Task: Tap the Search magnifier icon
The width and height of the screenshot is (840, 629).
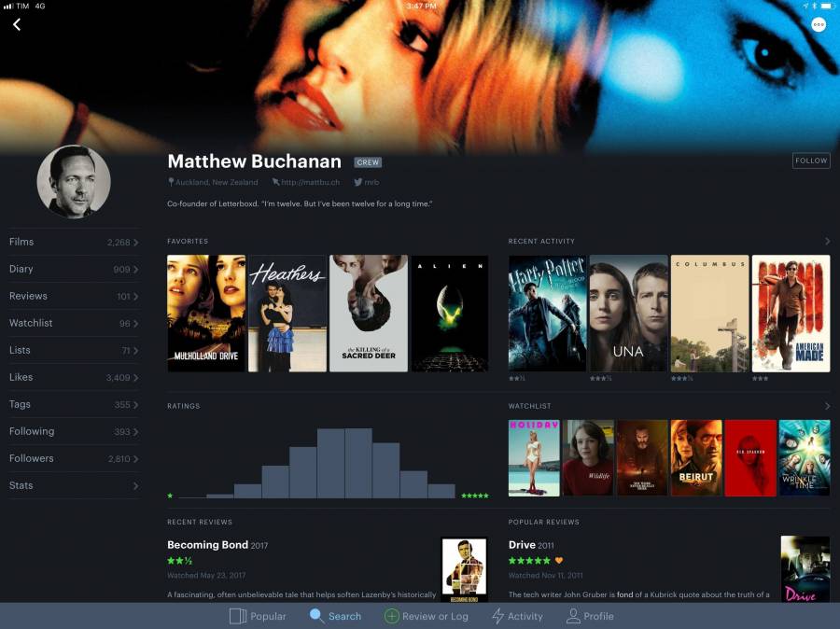Action: (317, 616)
